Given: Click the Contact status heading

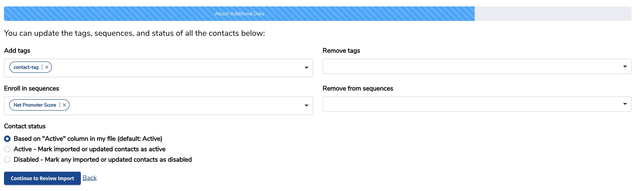Looking at the screenshot, I should [x=25, y=126].
